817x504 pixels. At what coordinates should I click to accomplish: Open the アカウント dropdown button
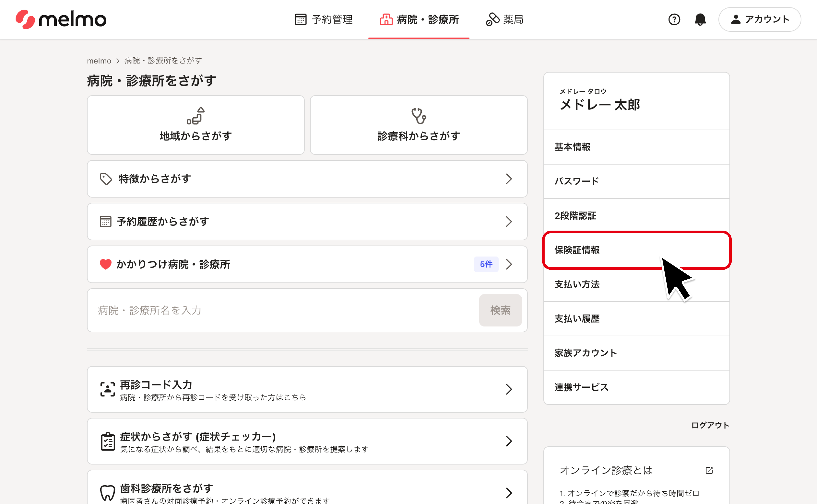pyautogui.click(x=760, y=19)
